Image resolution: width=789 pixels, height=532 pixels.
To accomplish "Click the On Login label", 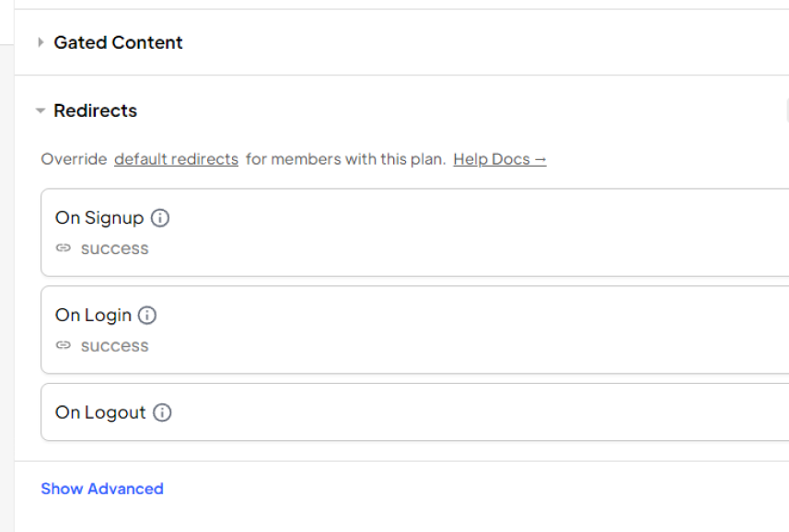I will 93,316.
